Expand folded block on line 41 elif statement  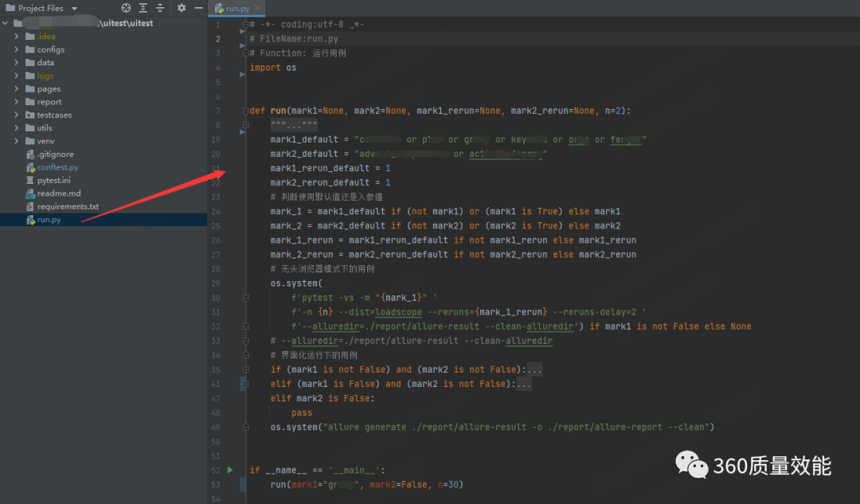(x=246, y=384)
